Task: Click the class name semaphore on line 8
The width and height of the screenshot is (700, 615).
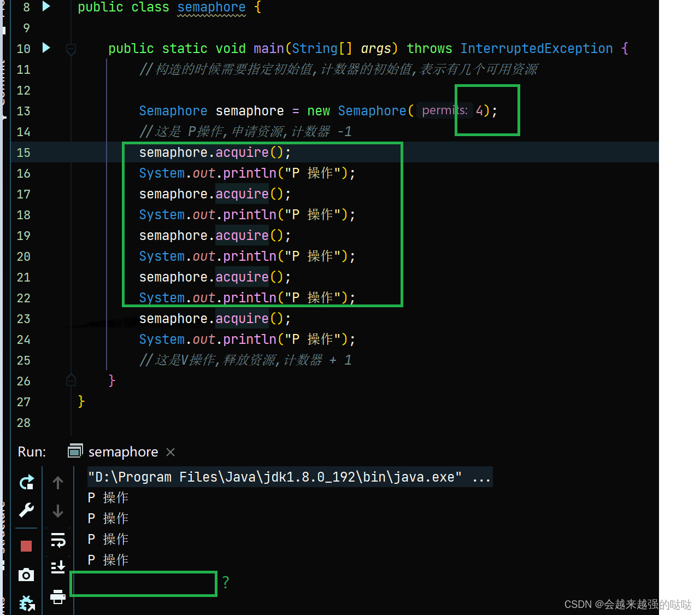Action: tap(211, 8)
